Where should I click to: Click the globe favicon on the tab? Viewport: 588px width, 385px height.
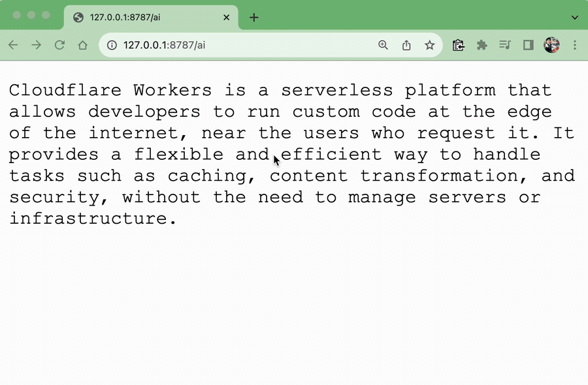78,17
